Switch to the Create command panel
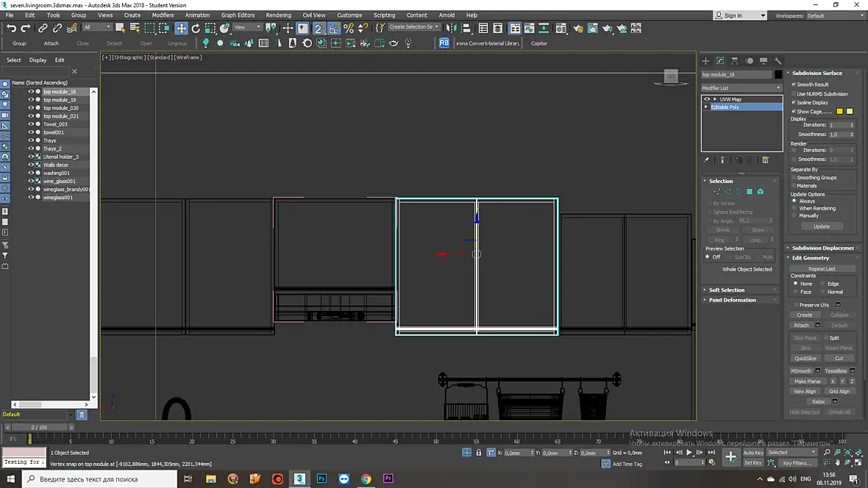Viewport: 868px width, 488px height. click(705, 61)
